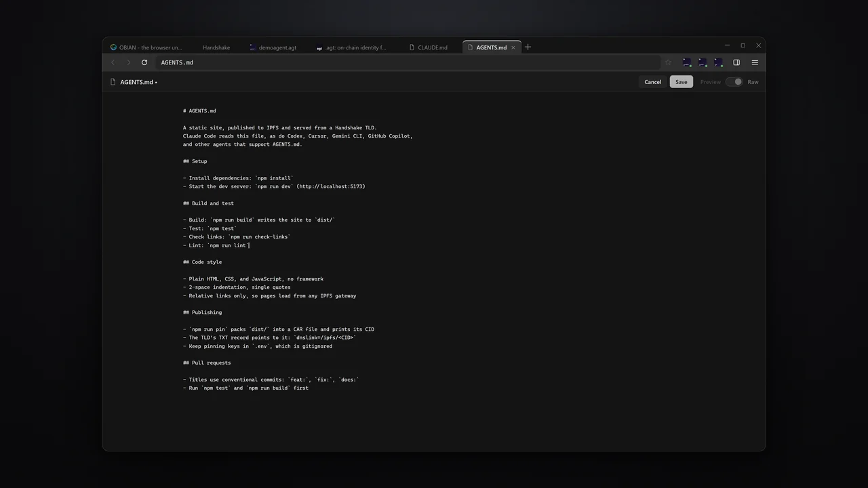Bookmark this page with the star
The image size is (868, 488).
click(669, 62)
